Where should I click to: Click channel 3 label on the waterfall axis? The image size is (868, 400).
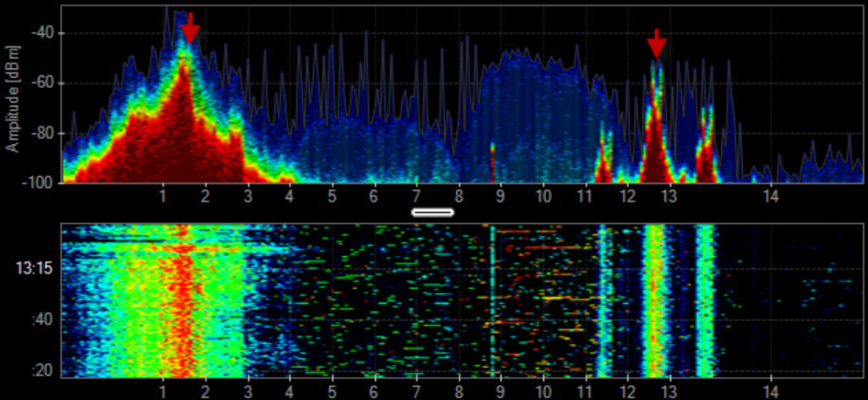pos(247,392)
